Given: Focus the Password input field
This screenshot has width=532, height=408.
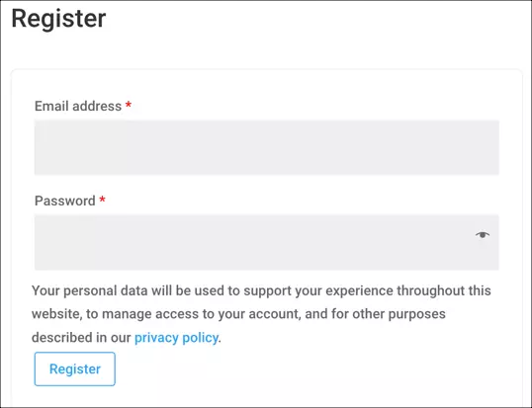Looking at the screenshot, I should (266, 242).
